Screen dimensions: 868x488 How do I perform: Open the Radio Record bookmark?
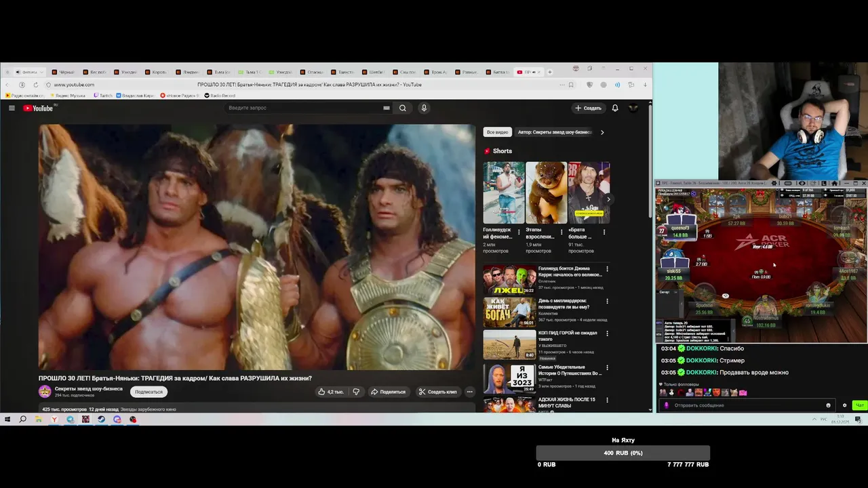[220, 96]
